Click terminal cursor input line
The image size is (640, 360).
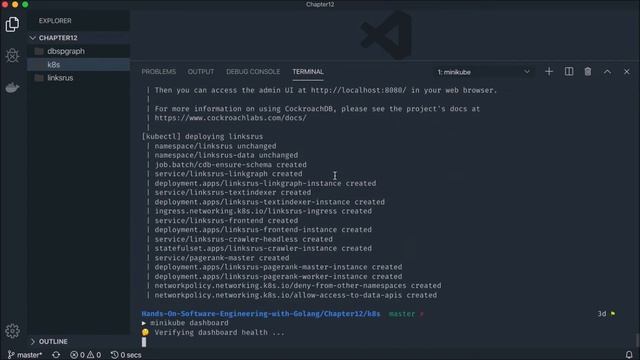point(144,342)
